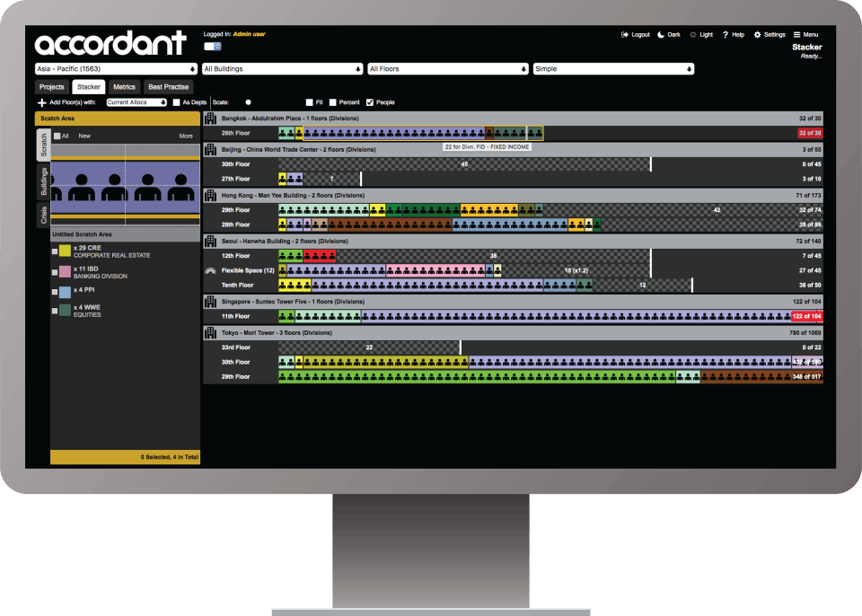Open the Best Practise tab
This screenshot has height=616, width=862.
[x=168, y=87]
